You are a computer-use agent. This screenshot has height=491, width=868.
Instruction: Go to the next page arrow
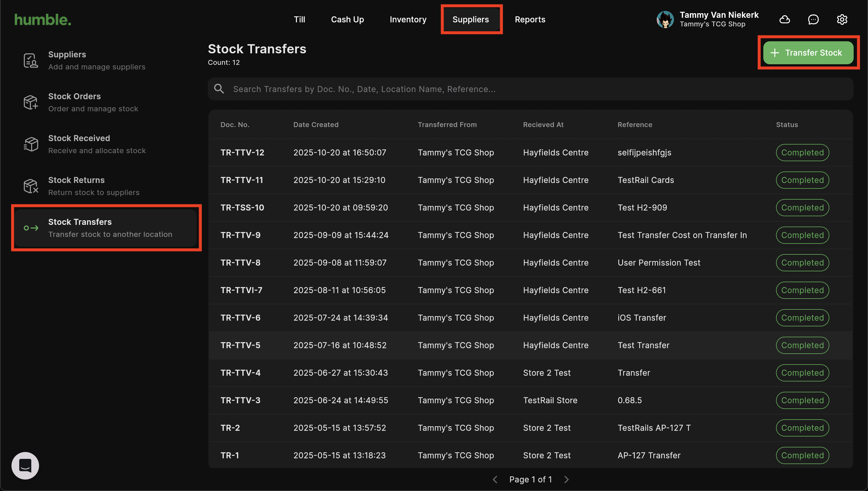pos(567,480)
